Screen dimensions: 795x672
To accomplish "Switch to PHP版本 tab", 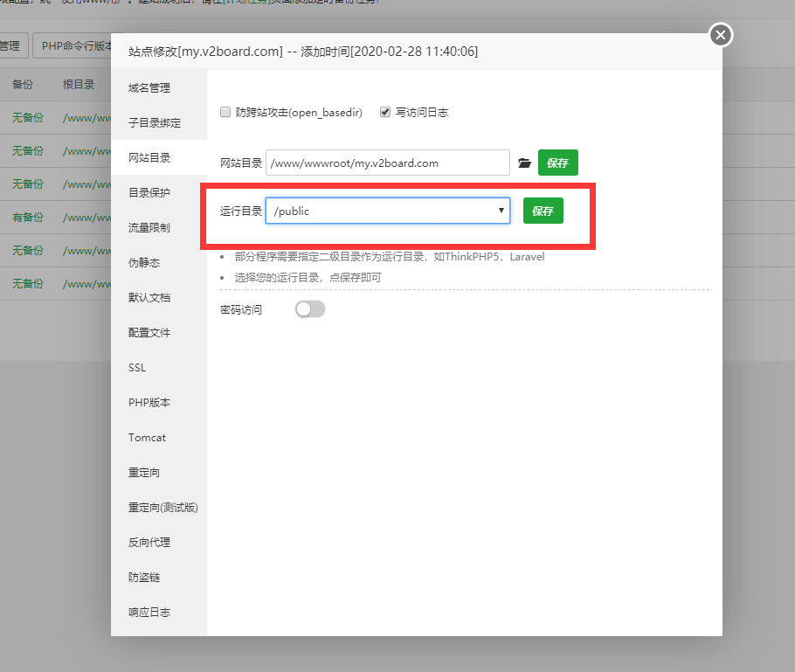I will click(149, 403).
